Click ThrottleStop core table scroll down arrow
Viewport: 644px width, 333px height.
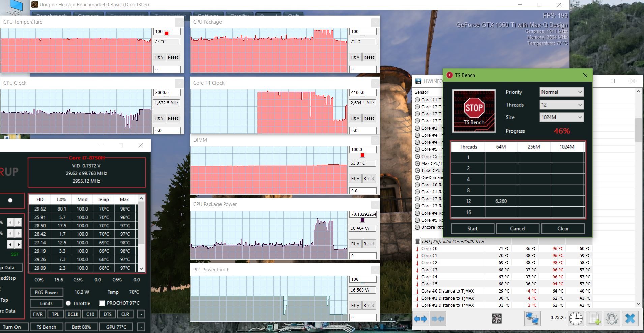141,269
